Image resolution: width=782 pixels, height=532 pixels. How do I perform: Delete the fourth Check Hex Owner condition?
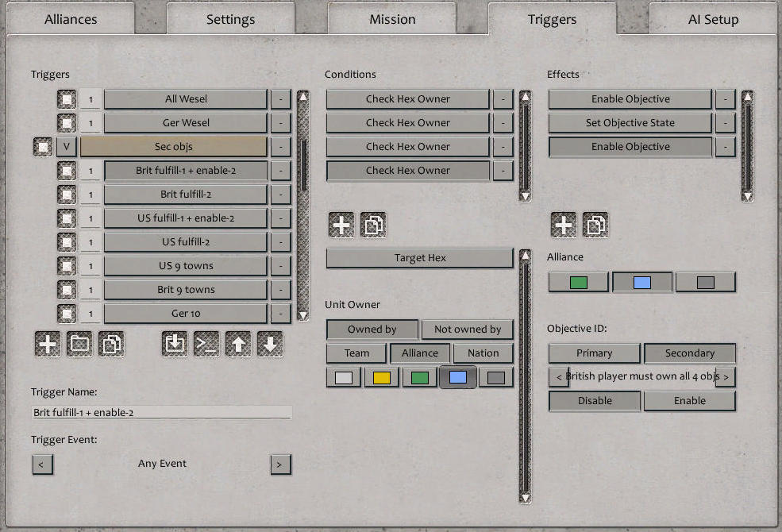[x=503, y=171]
